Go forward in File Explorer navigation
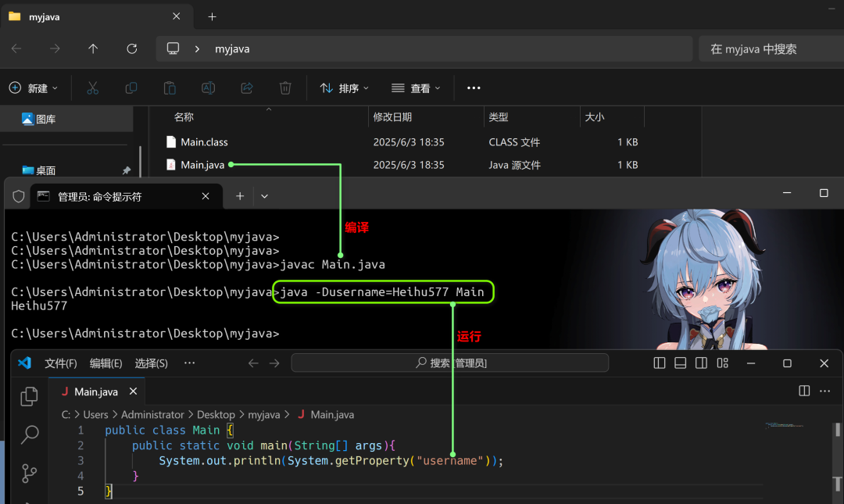The height and width of the screenshot is (504, 844). click(55, 49)
